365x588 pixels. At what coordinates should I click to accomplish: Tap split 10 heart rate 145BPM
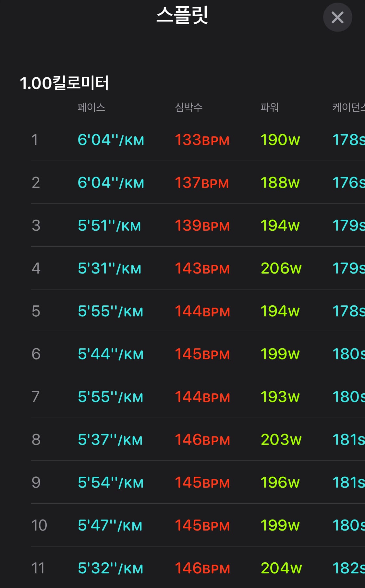[x=202, y=525]
